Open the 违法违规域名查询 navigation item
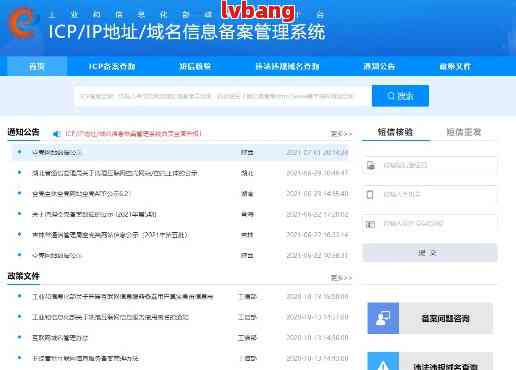Screen dimensions: 516x370 [287, 66]
